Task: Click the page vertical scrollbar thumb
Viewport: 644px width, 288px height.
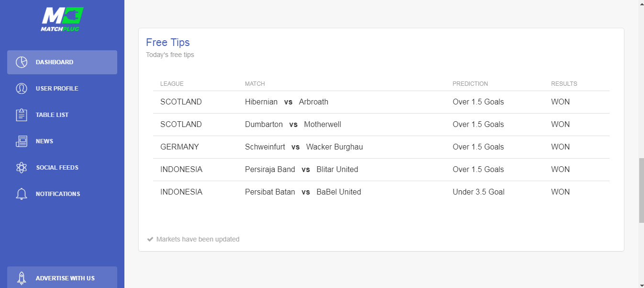Action: 641,190
